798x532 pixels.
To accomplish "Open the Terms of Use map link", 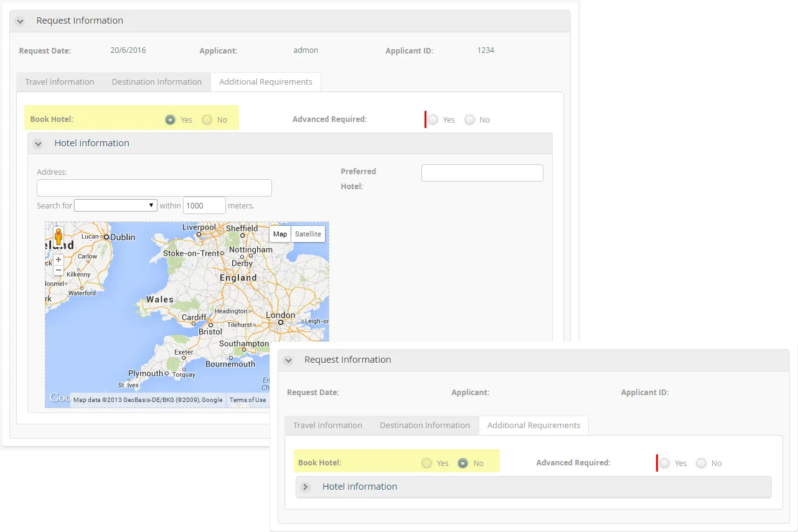I will point(248,400).
